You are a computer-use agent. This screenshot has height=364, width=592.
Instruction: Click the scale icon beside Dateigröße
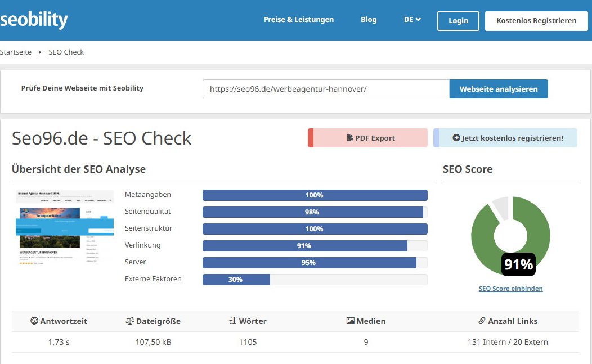tap(130, 321)
